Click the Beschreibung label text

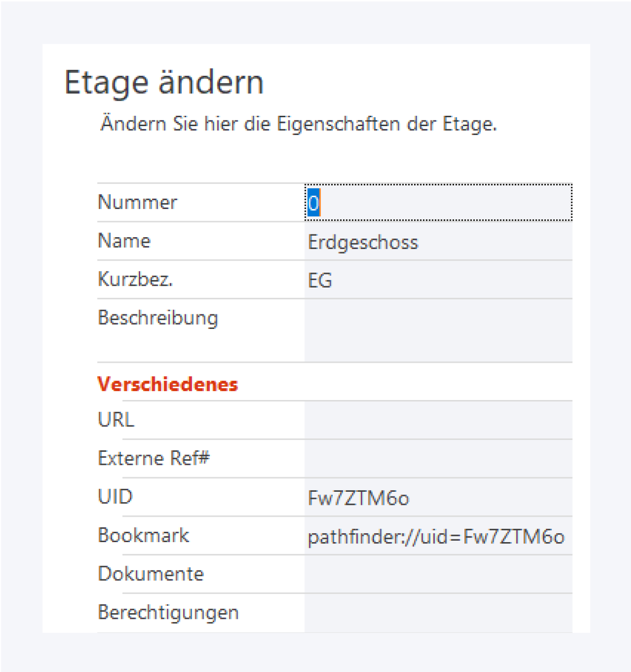pos(158,318)
